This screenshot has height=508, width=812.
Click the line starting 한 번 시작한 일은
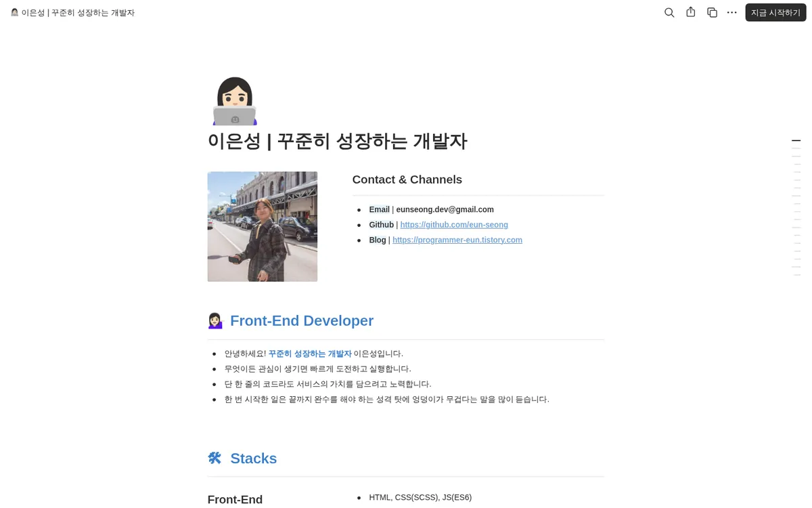coord(387,399)
